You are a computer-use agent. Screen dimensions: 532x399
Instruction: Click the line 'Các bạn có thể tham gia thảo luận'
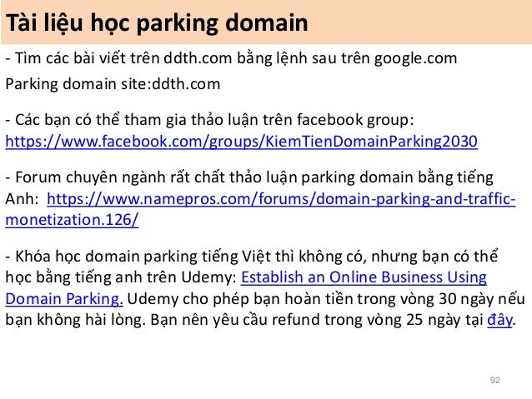(x=209, y=120)
